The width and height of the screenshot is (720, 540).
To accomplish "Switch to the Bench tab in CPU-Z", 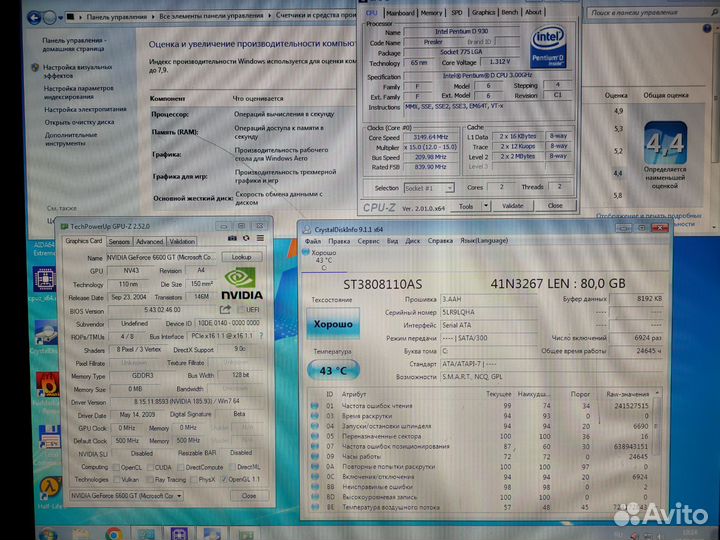I will click(510, 12).
